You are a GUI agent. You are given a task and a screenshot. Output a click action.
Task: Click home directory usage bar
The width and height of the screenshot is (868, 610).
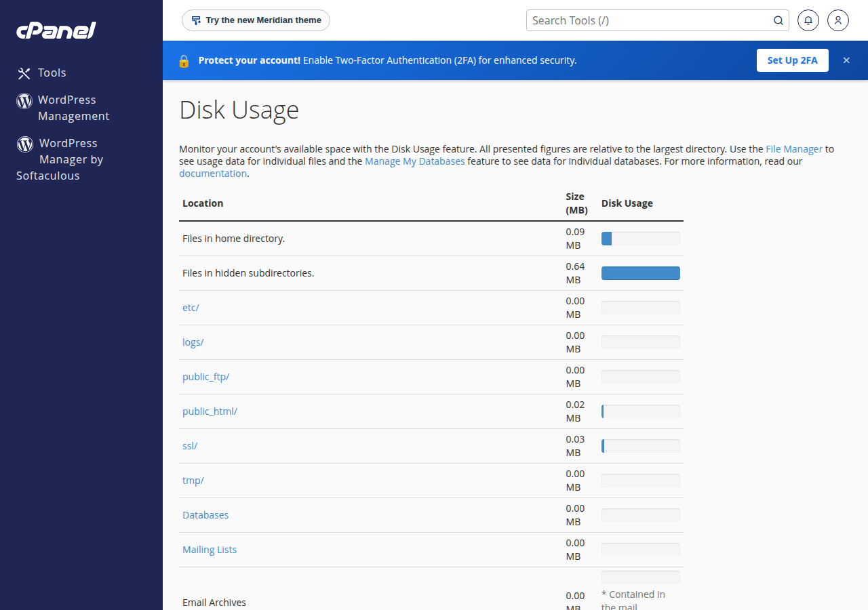(641, 239)
